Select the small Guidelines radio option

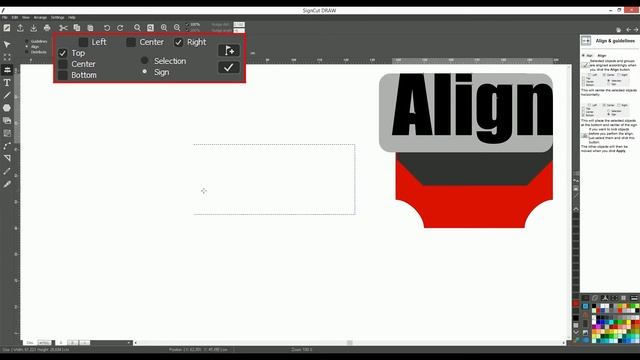pyautogui.click(x=27, y=41)
